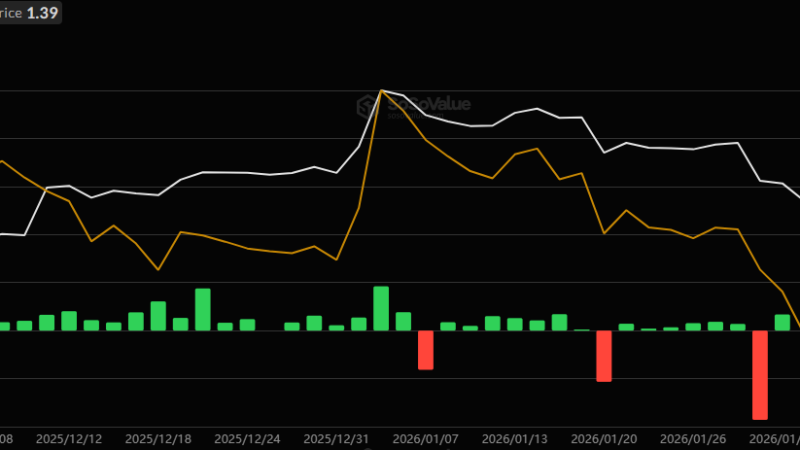This screenshot has width=800, height=450.
Task: Click the last green bar on the right
Action: 782,322
